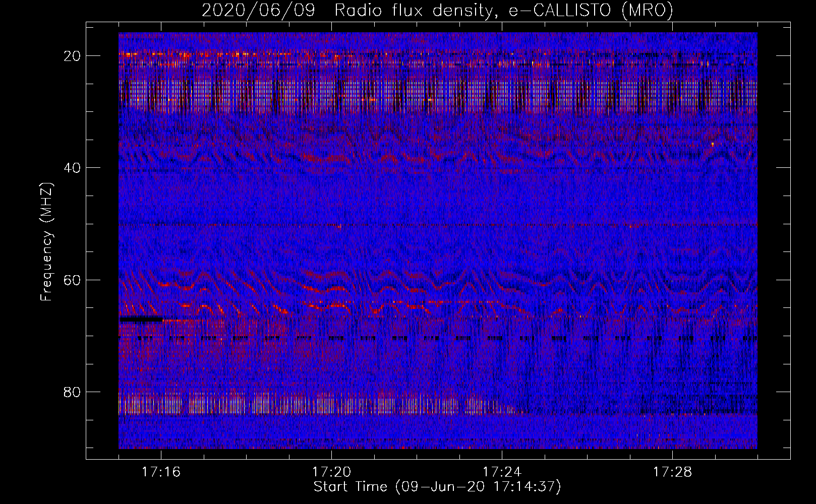
Task: Select the 17:20 time tick label
Action: (332, 472)
